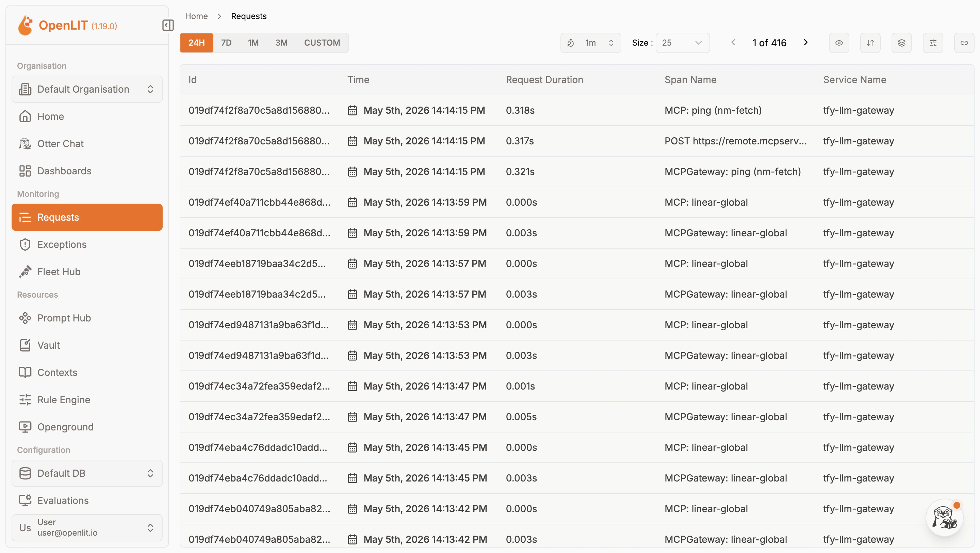Image resolution: width=980 pixels, height=553 pixels.
Task: Select the CUSTOM time range tab
Action: click(322, 43)
